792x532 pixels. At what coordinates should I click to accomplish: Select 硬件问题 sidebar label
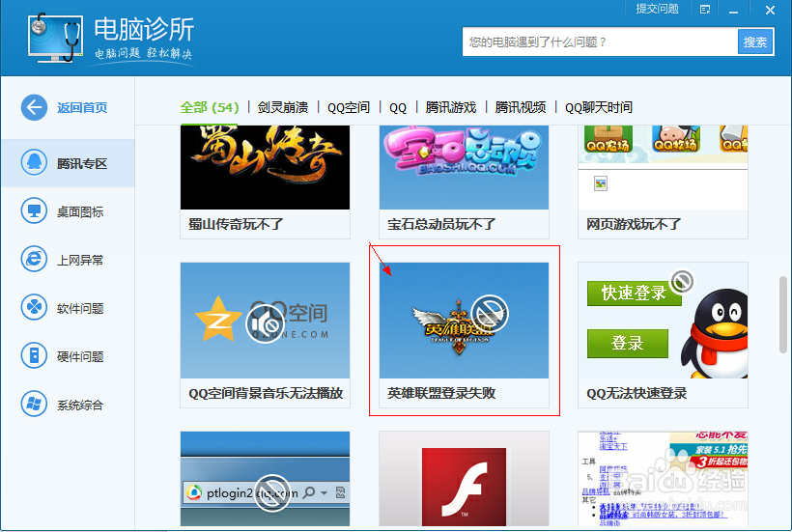point(80,356)
